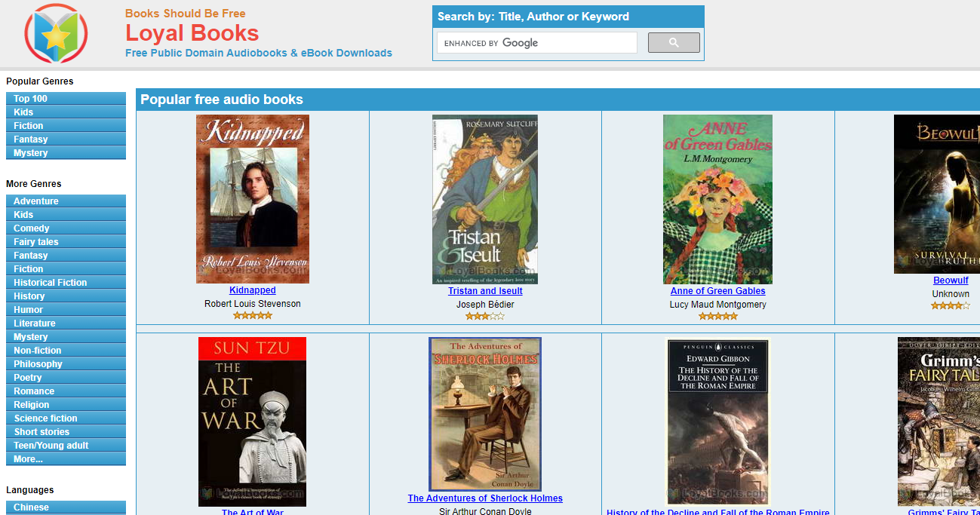Screen dimensions: 980x515
Task: Click the search magnifier button
Action: click(x=674, y=43)
